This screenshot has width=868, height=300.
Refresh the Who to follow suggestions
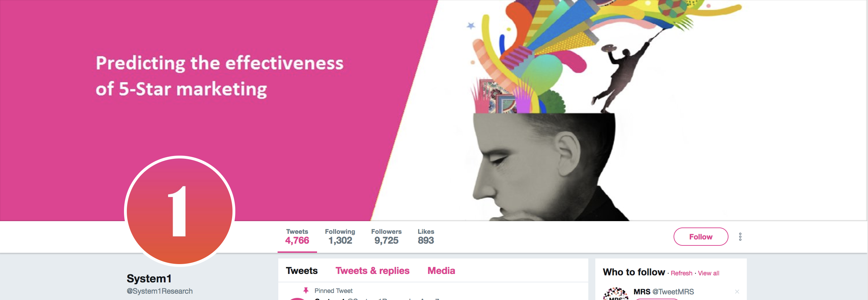[x=681, y=273]
